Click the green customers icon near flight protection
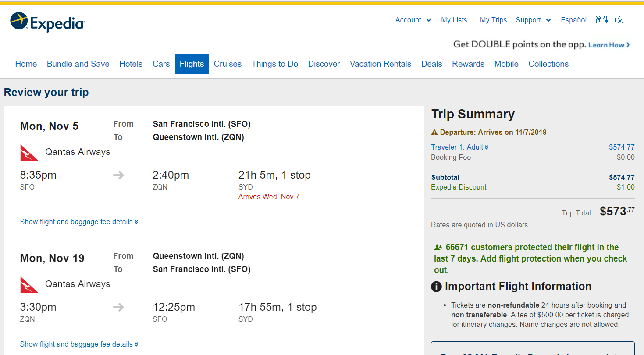The image size is (644, 355). tap(438, 247)
